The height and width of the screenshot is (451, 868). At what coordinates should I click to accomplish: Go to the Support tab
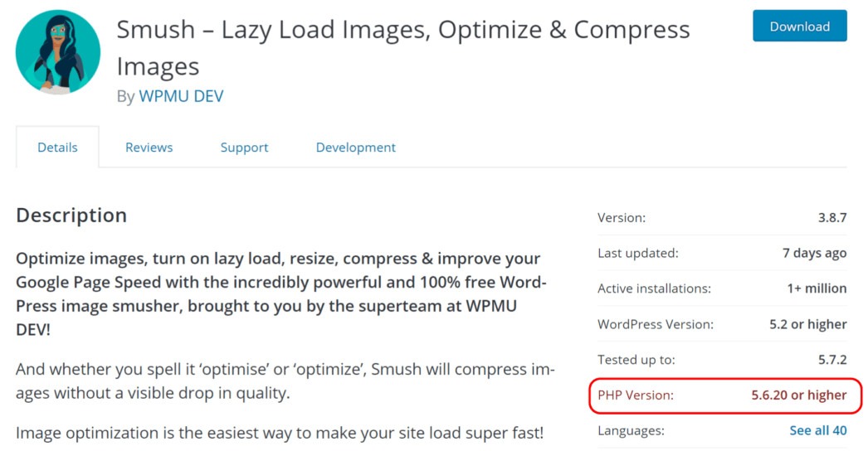244,148
